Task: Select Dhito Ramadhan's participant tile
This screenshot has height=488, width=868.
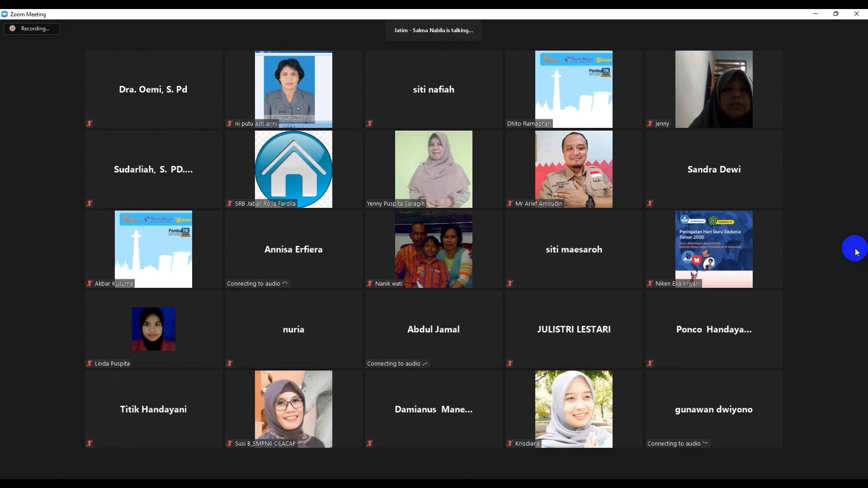Action: [x=574, y=88]
